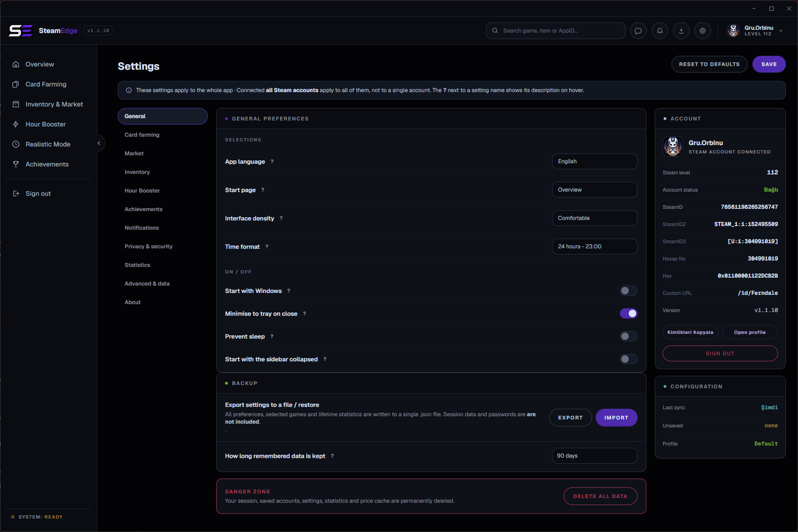Click the SteamEdge logo icon
The image size is (798, 532).
(20, 31)
